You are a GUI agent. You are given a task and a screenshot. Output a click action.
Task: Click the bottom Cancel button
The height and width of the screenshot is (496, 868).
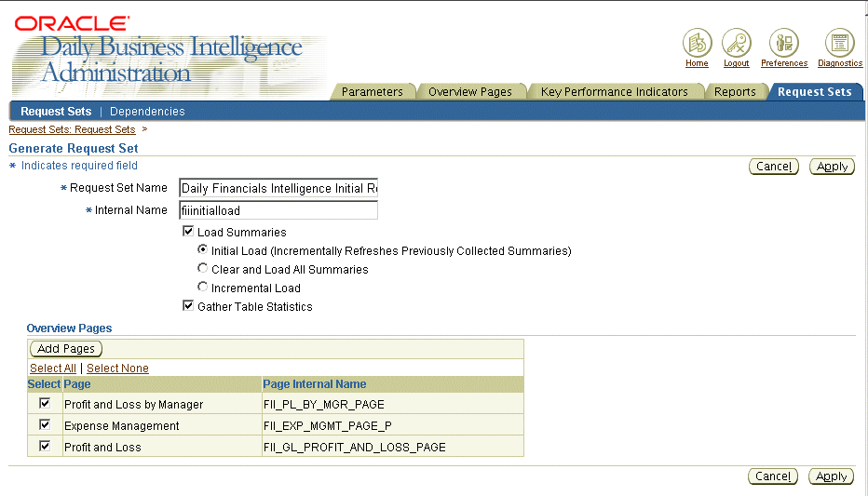pos(773,476)
